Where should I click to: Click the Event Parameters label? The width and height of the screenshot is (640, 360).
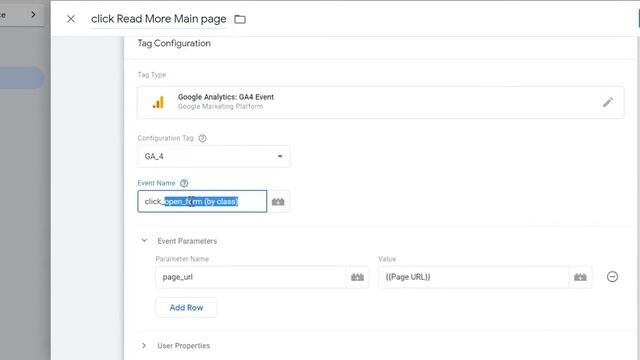pyautogui.click(x=187, y=241)
